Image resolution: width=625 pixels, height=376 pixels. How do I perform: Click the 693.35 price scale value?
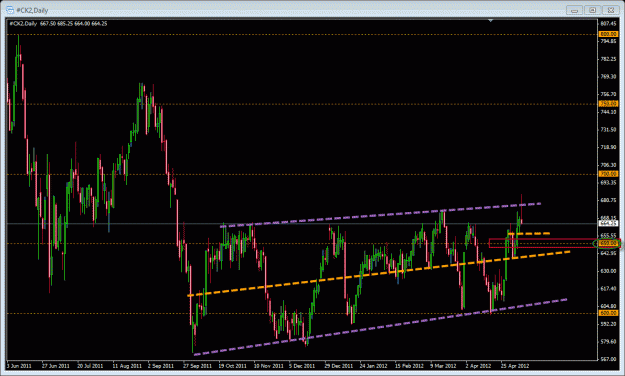click(x=608, y=183)
